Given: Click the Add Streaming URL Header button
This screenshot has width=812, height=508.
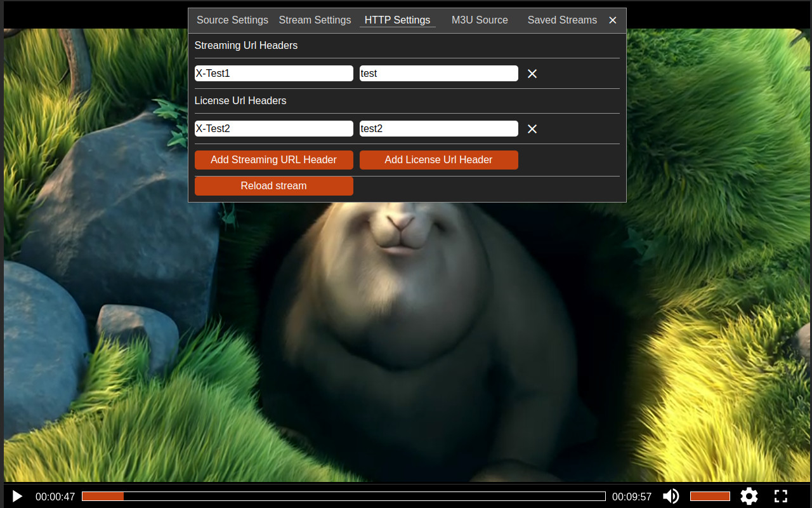Looking at the screenshot, I should pos(273,160).
